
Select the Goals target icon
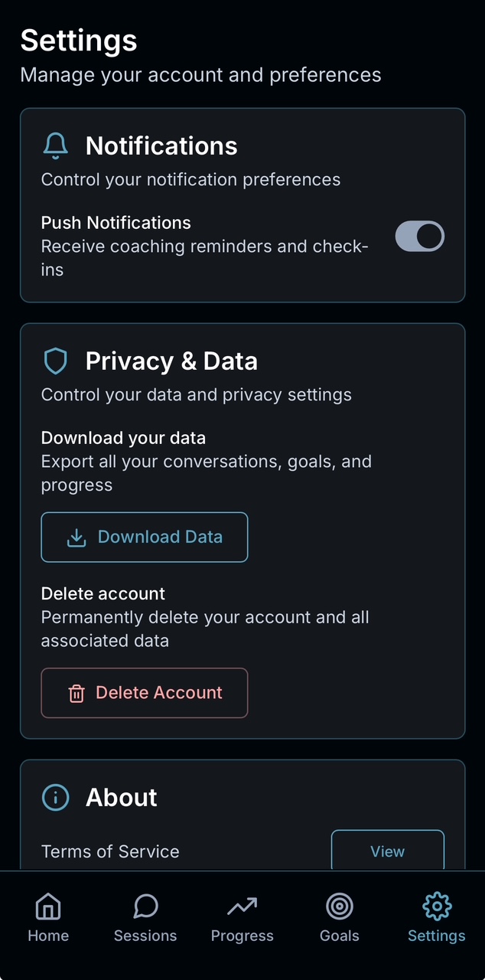339,906
